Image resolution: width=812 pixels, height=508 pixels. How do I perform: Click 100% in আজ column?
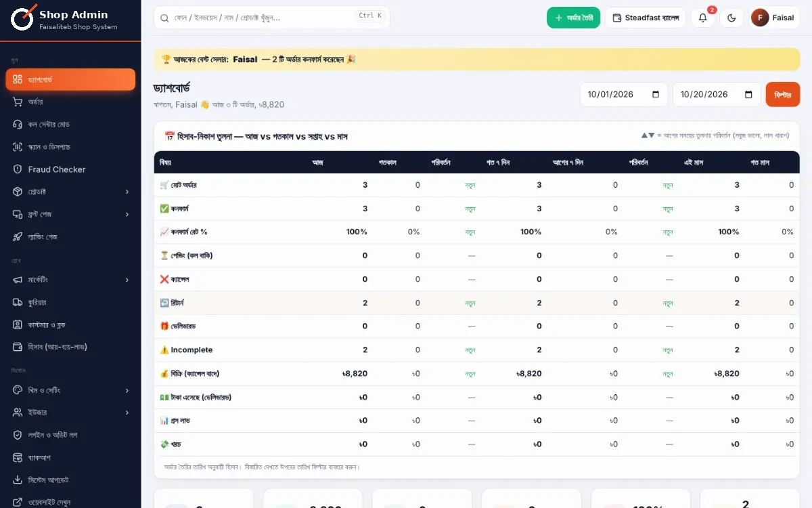click(x=357, y=232)
